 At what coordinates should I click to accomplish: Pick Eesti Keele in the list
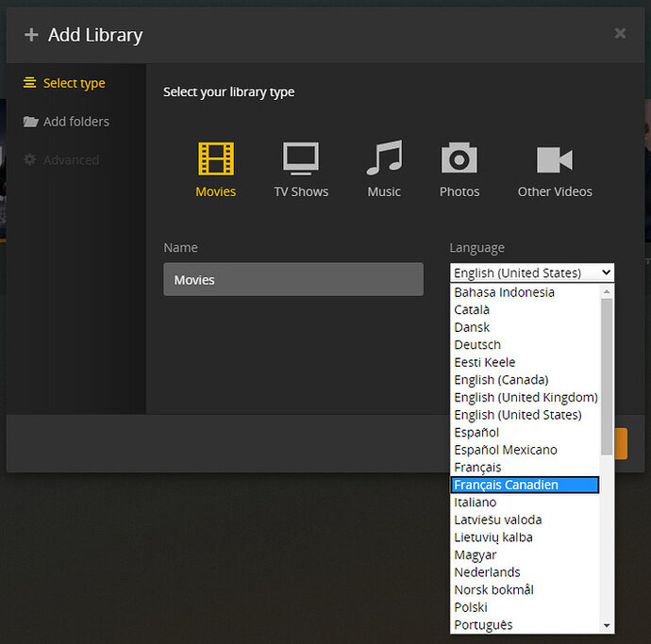[525, 362]
